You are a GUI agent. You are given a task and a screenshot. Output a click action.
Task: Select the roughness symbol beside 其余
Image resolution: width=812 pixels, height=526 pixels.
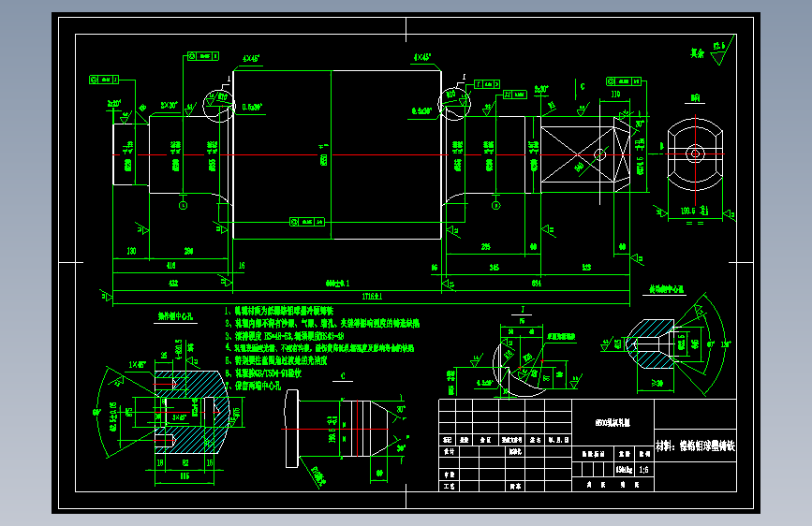tap(720, 52)
